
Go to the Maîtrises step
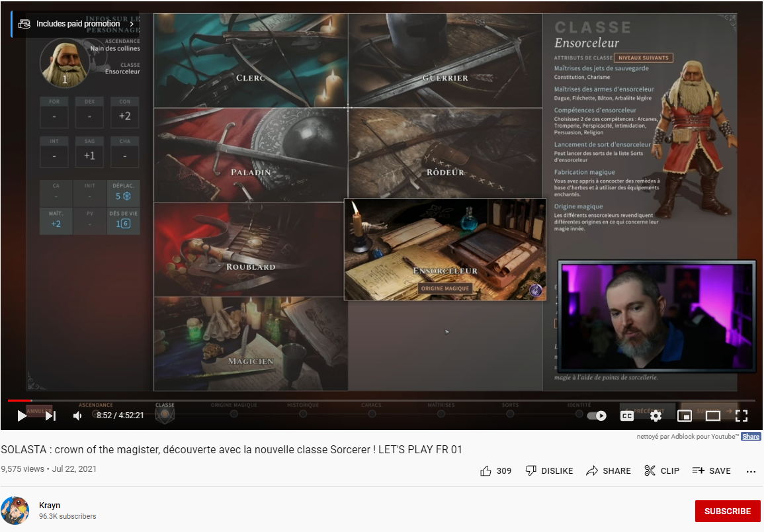(x=441, y=410)
